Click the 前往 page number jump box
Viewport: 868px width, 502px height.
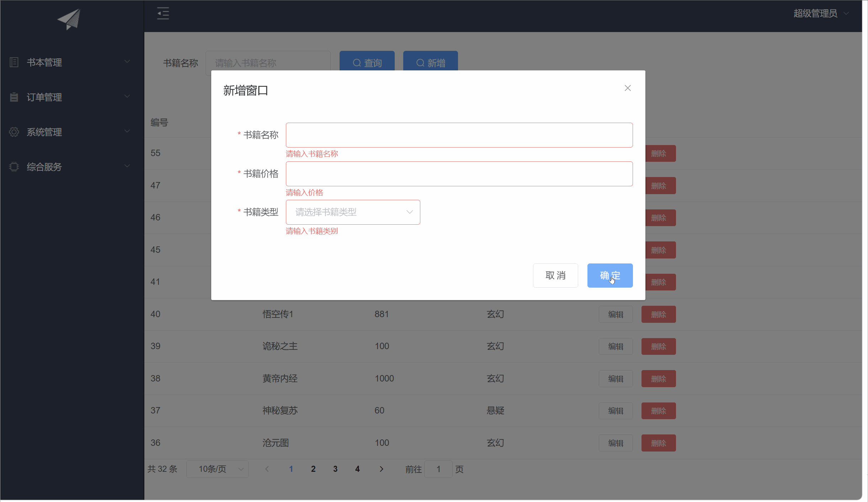click(x=438, y=469)
